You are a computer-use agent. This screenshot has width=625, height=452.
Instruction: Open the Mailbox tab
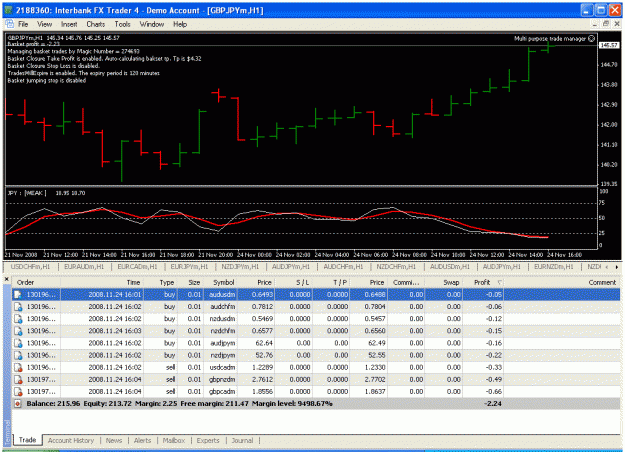(x=174, y=440)
